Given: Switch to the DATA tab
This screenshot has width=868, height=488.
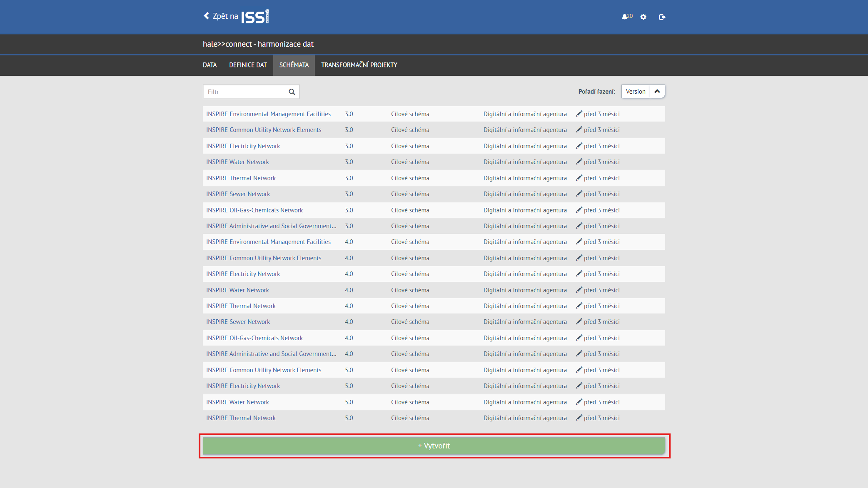Looking at the screenshot, I should [210, 65].
